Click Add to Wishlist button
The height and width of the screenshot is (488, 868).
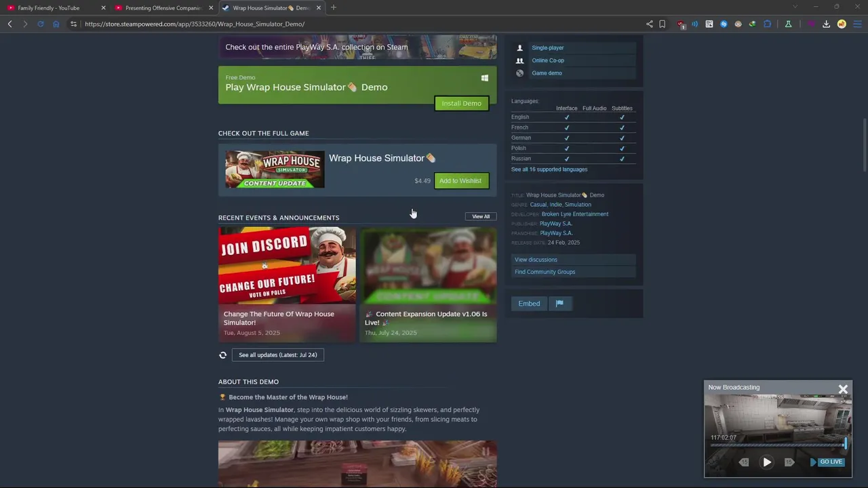[x=460, y=181]
